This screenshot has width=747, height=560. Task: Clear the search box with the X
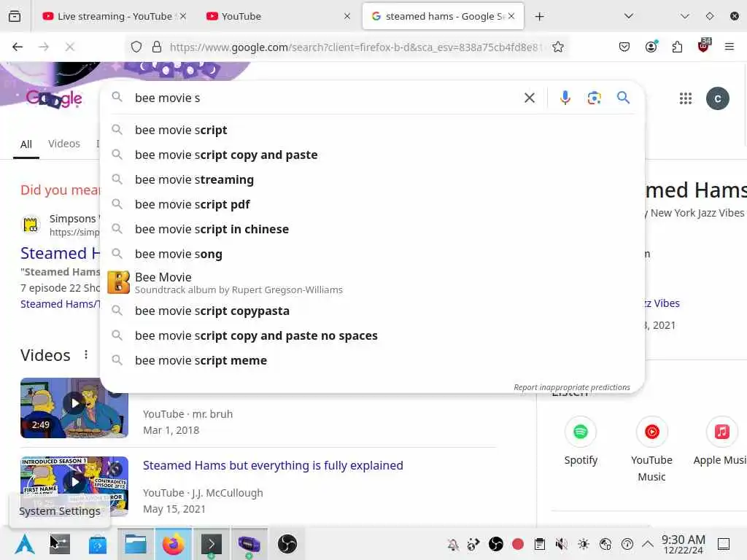(530, 98)
